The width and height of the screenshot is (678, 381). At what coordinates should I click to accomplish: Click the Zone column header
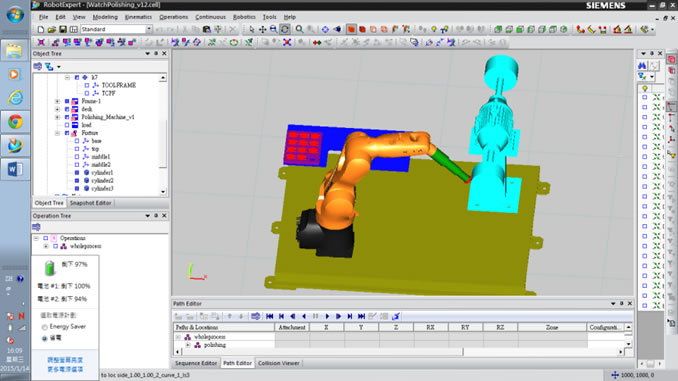click(552, 327)
